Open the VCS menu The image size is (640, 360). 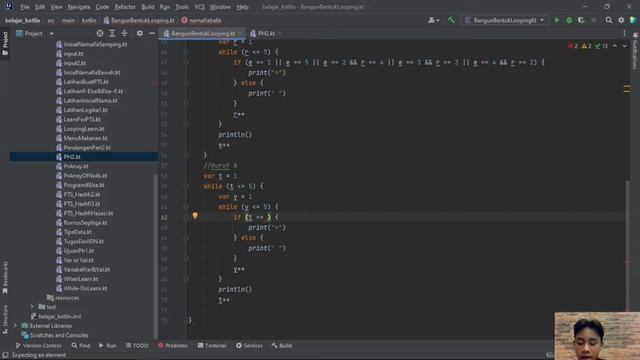pyautogui.click(x=199, y=7)
